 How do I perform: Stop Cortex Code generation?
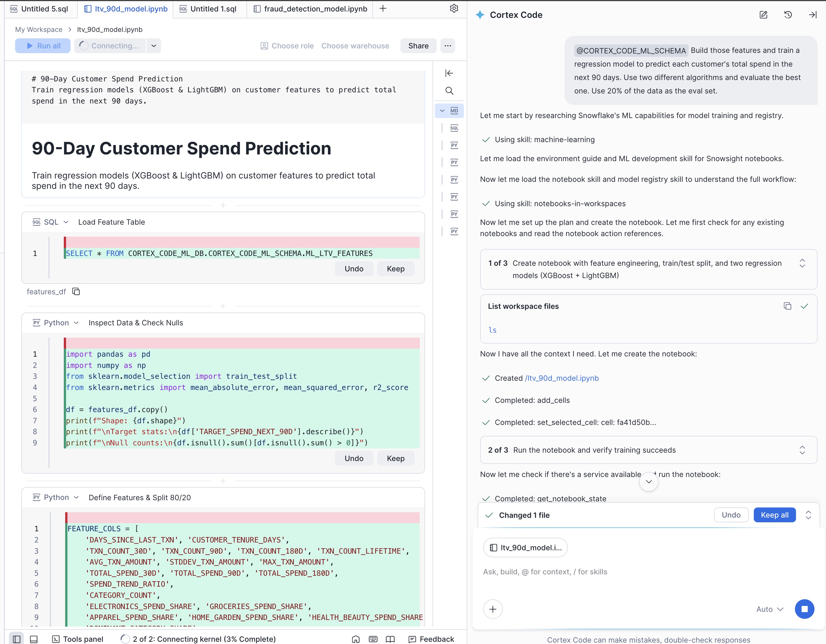pyautogui.click(x=804, y=609)
